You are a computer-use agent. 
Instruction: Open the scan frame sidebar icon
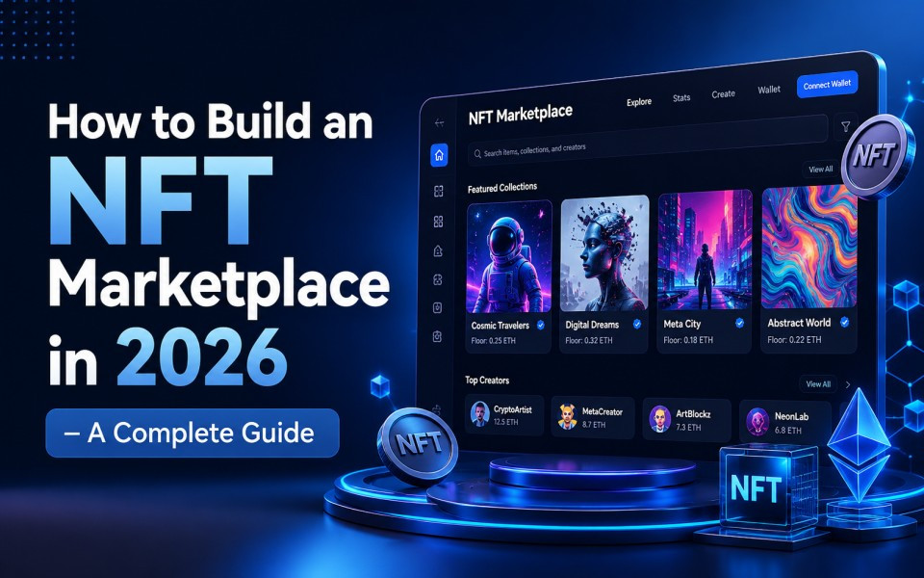pyautogui.click(x=438, y=191)
